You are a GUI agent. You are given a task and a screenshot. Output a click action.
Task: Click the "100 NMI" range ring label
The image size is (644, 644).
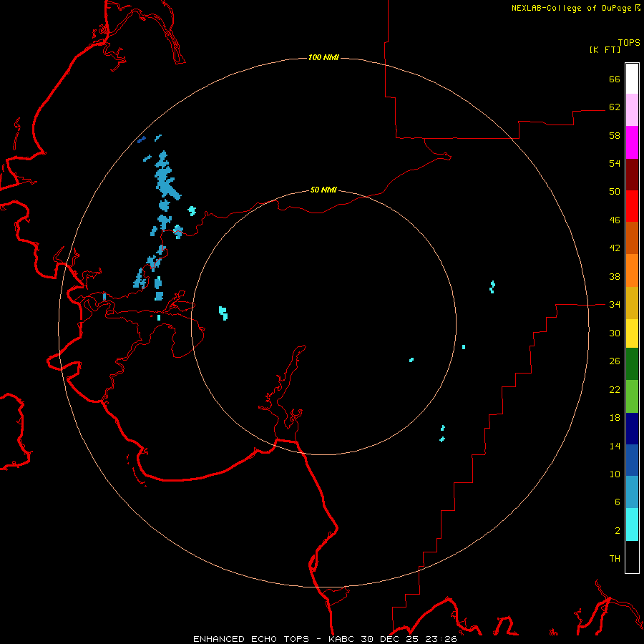click(x=323, y=57)
